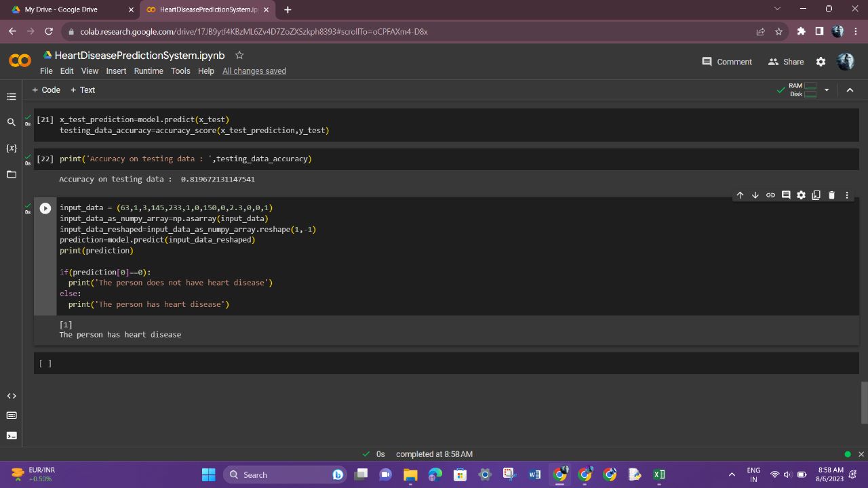Bookmark this page in Chrome
The height and width of the screenshot is (488, 868).
click(778, 31)
